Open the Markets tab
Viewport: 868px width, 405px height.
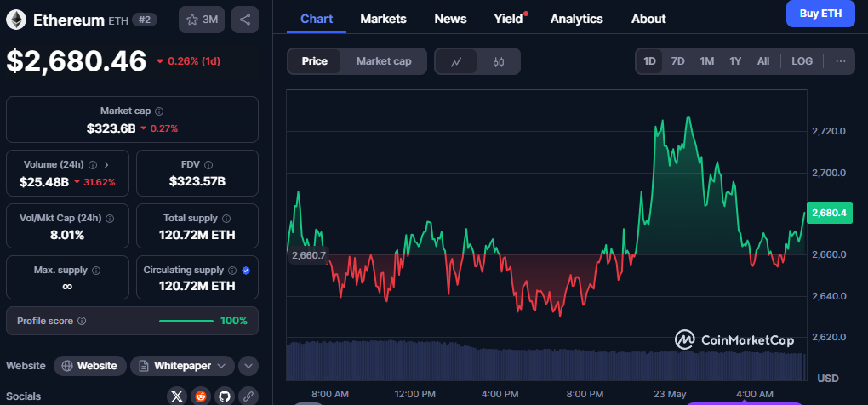[x=383, y=19]
